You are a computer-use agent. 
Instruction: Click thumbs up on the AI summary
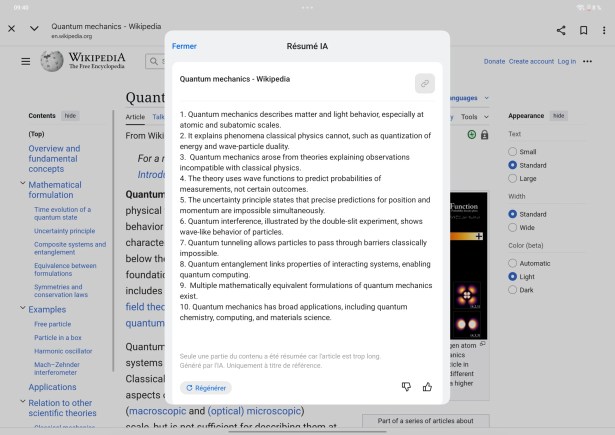pyautogui.click(x=427, y=387)
